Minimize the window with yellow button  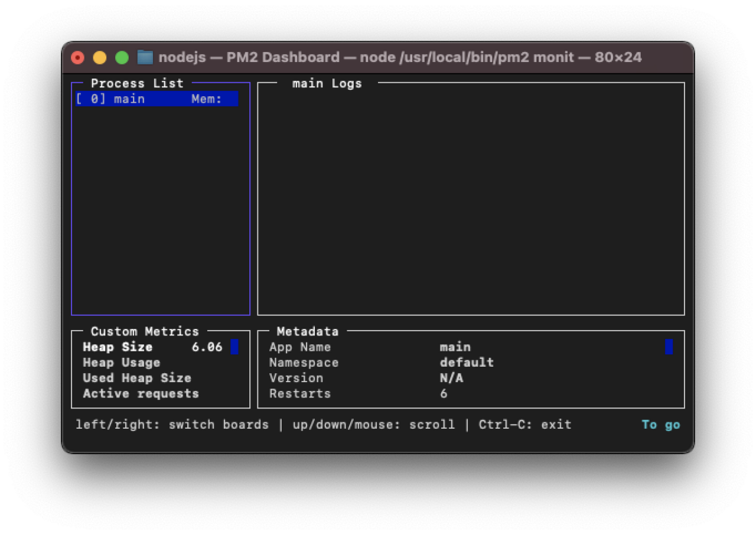point(100,57)
